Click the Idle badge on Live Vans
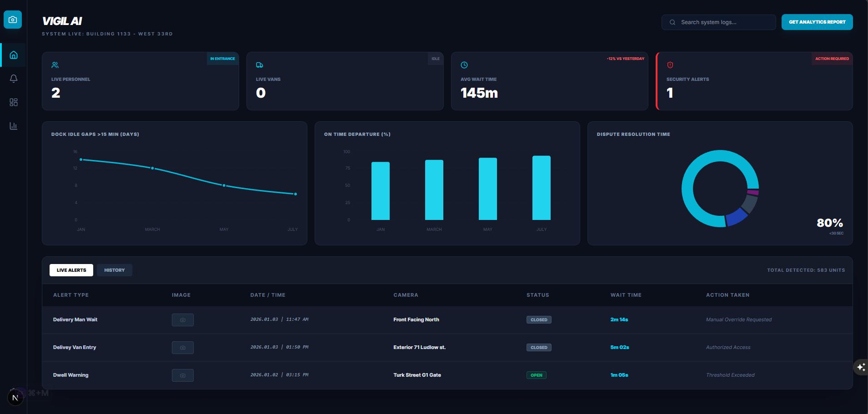This screenshot has width=868, height=414. pos(436,59)
